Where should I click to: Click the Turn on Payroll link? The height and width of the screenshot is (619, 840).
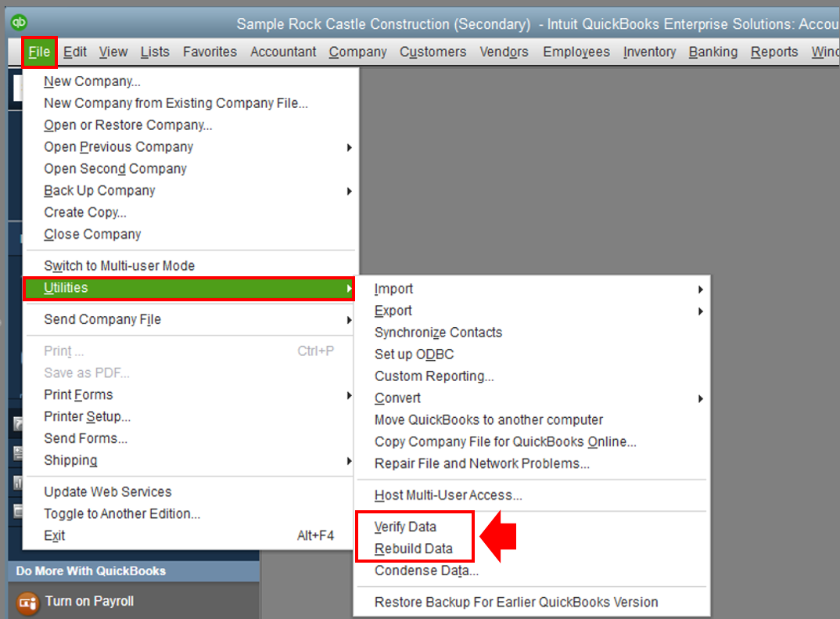[89, 601]
